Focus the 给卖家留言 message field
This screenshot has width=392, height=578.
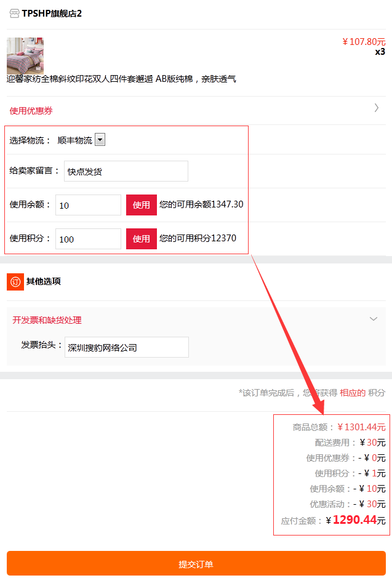(126, 171)
